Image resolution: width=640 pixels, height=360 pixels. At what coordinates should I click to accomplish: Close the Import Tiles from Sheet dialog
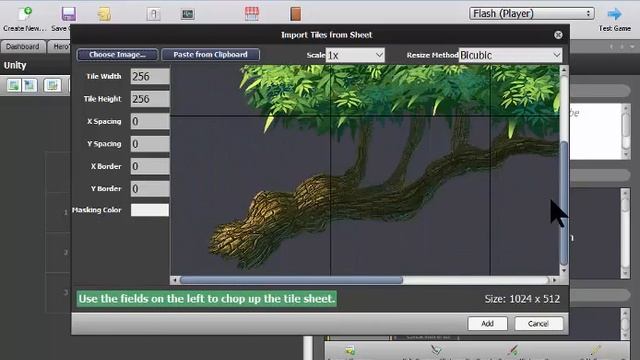[558, 35]
